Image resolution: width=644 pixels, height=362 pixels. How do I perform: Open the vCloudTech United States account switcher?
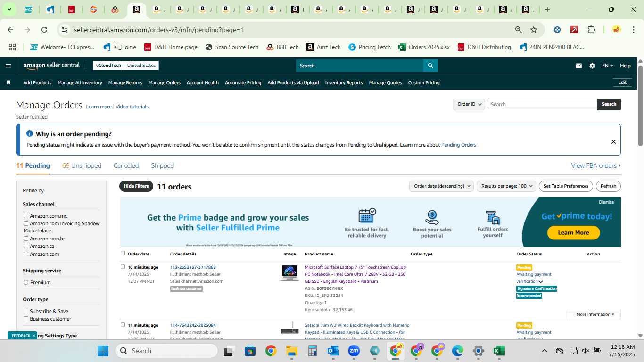[x=126, y=66]
